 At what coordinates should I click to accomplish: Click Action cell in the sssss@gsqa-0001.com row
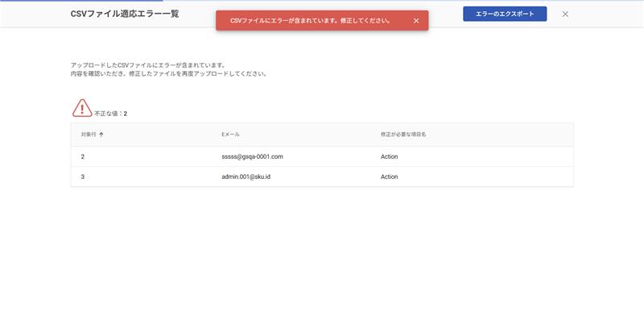pyautogui.click(x=389, y=156)
